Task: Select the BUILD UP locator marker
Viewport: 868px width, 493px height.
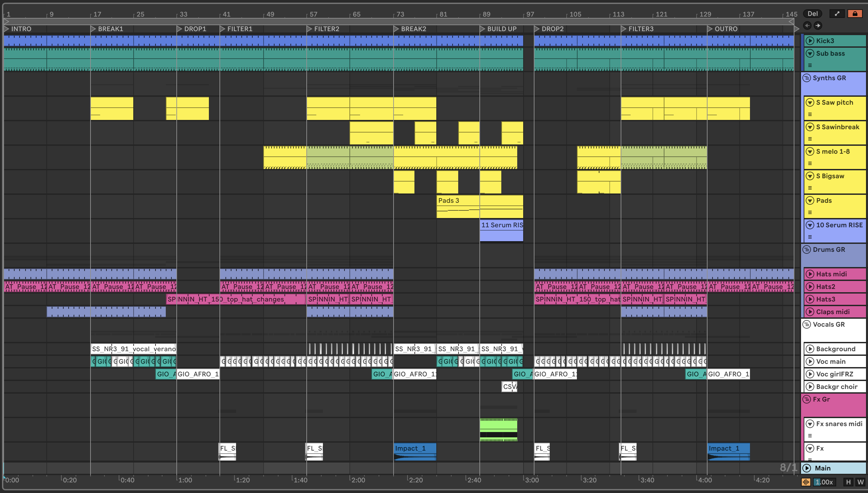Action: [x=482, y=29]
